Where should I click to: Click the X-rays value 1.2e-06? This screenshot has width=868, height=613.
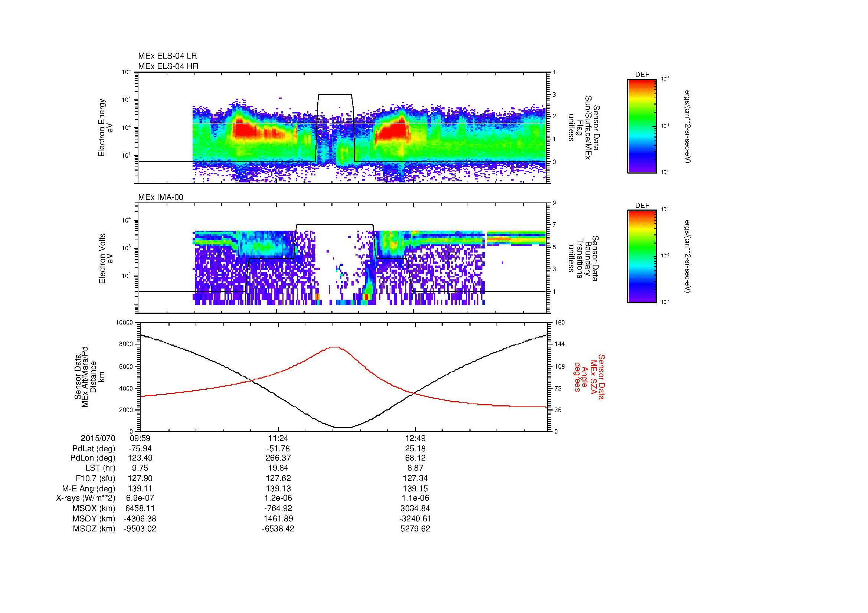(278, 498)
